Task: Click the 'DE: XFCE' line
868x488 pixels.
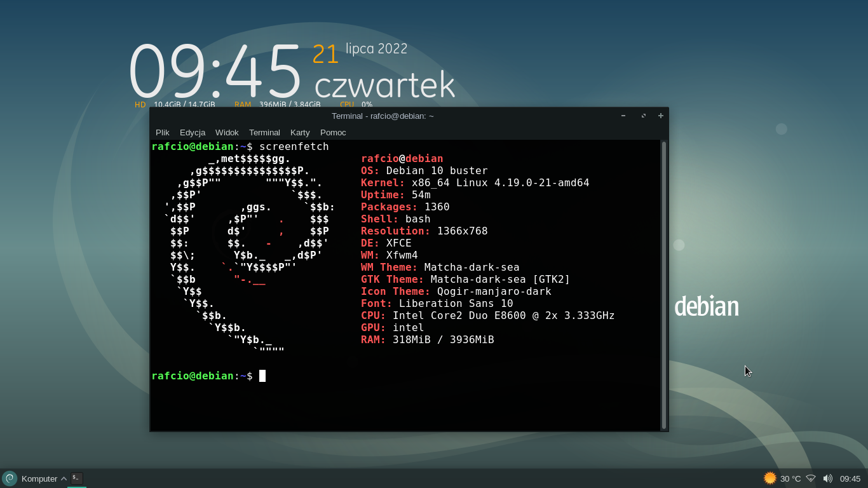Action: [386, 243]
